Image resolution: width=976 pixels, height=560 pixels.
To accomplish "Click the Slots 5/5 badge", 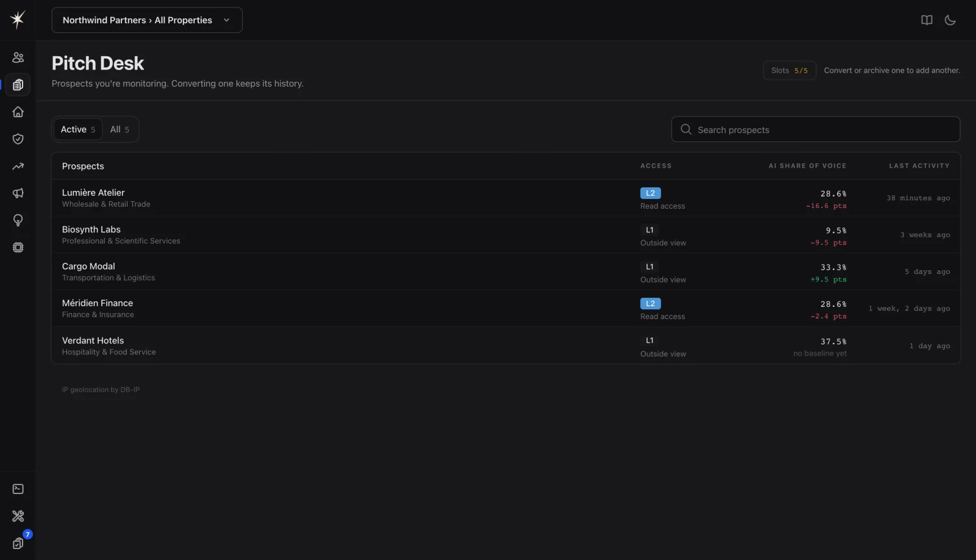I will click(x=789, y=70).
